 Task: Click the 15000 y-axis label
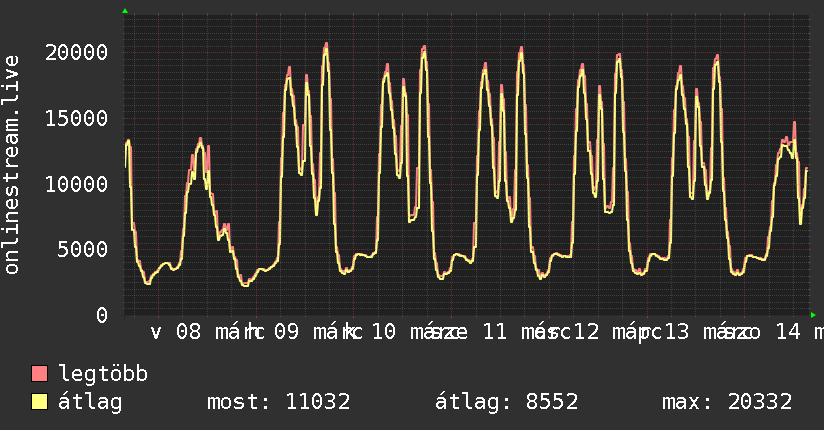point(79,118)
